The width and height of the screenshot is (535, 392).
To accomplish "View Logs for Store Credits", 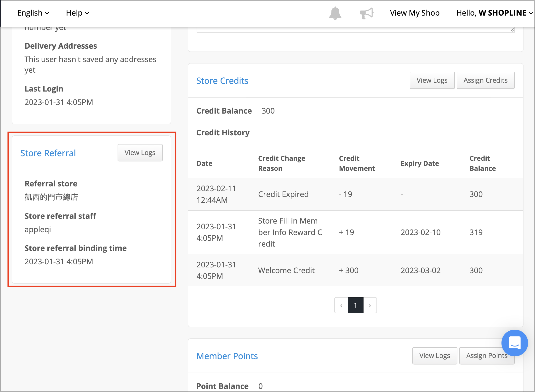I will (x=432, y=80).
